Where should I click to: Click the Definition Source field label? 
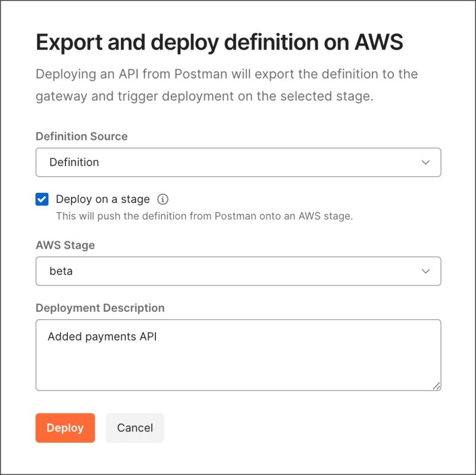[82, 136]
